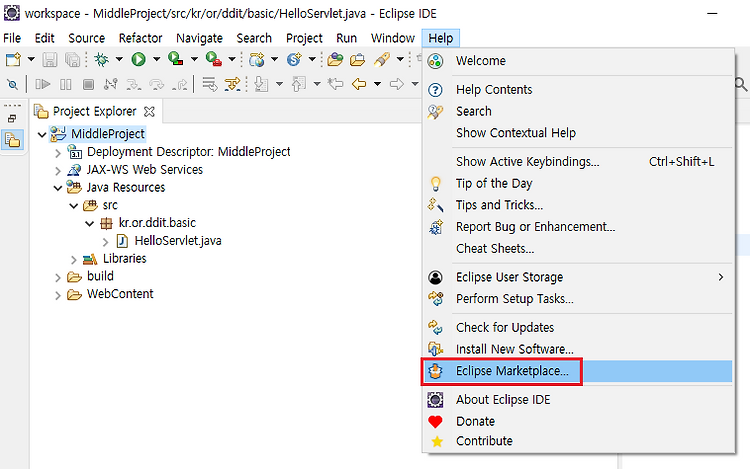Select Help Contents menu entry
Image resolution: width=750 pixels, height=469 pixels.
click(579, 89)
